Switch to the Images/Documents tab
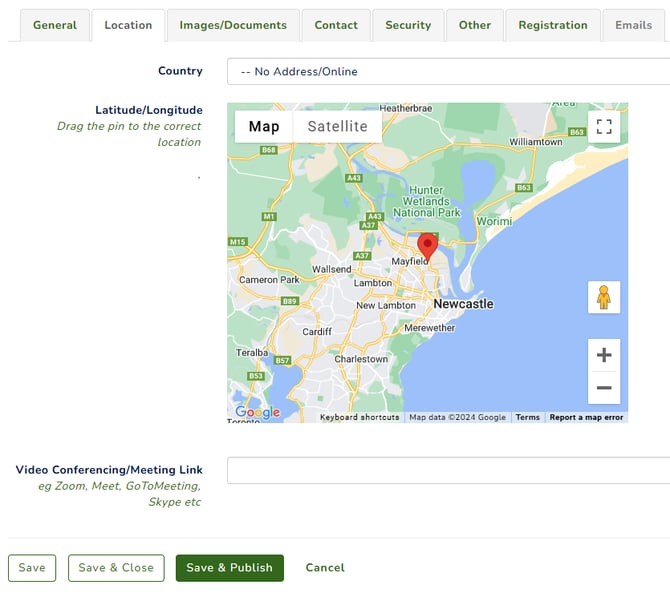Screen dimensions: 670x597 tap(233, 25)
